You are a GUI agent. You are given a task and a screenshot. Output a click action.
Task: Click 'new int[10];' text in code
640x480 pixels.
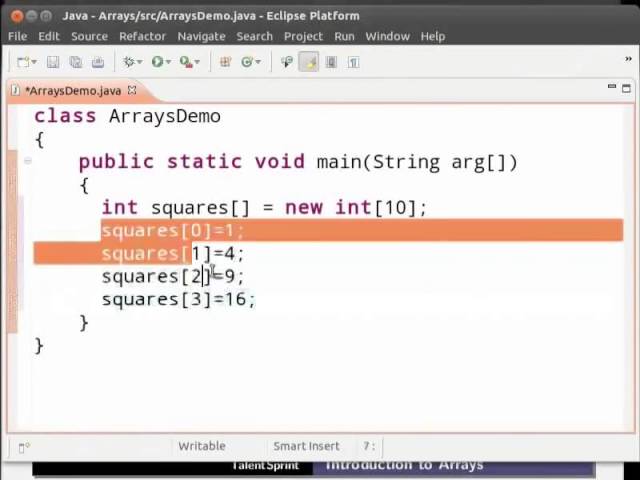pyautogui.click(x=356, y=208)
